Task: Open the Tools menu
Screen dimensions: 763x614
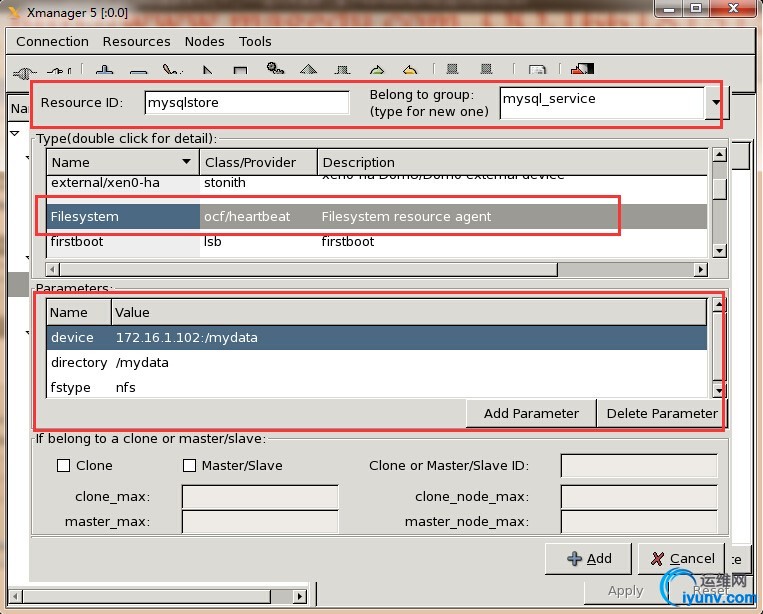Action: click(255, 41)
